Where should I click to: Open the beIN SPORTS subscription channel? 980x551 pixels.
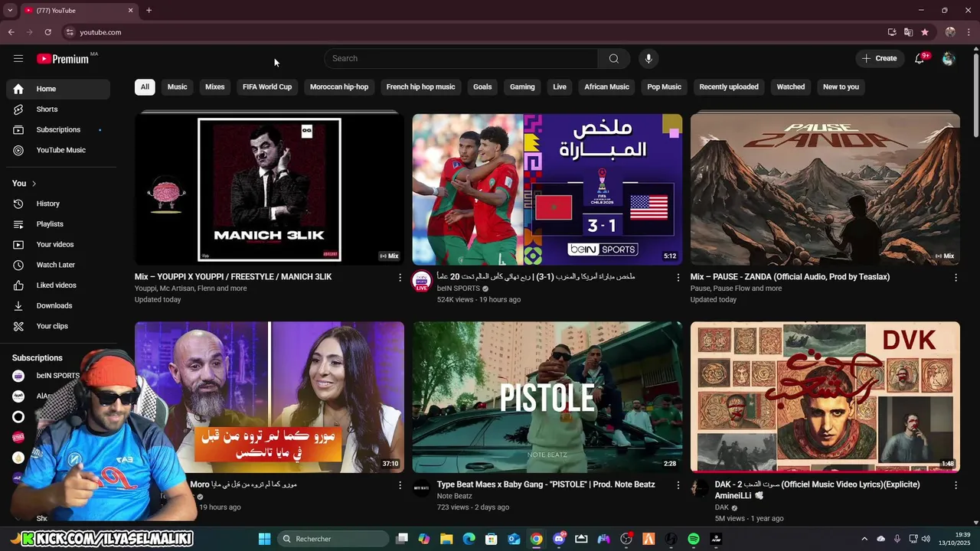point(58,376)
